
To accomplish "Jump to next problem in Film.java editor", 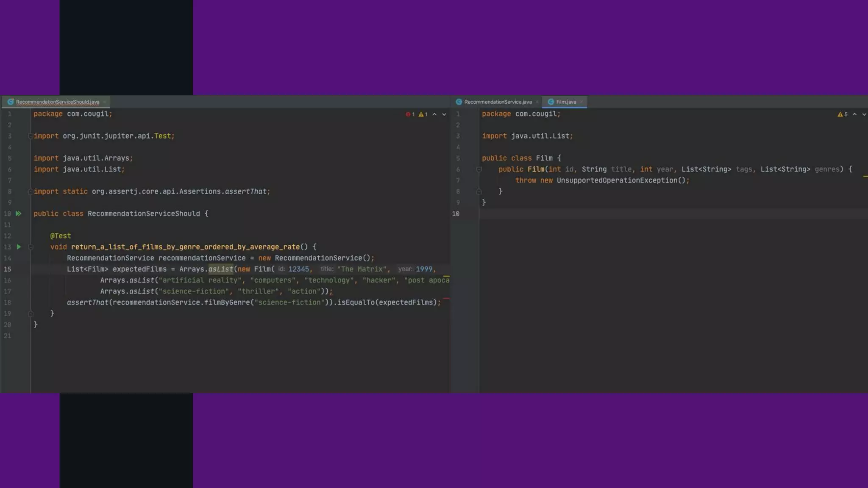I will 864,114.
